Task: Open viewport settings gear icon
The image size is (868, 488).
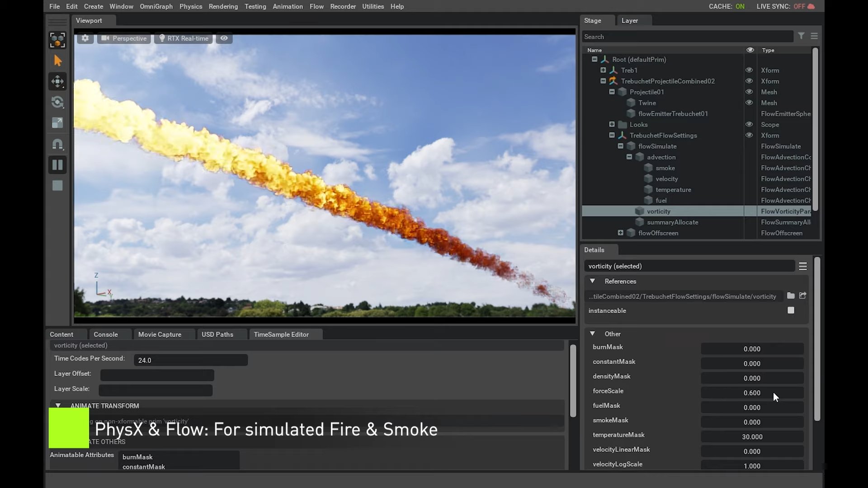Action: click(85, 38)
